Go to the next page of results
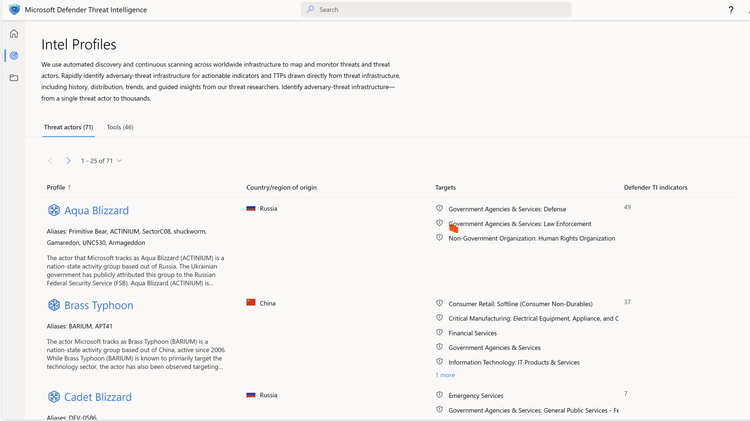 pyautogui.click(x=68, y=161)
